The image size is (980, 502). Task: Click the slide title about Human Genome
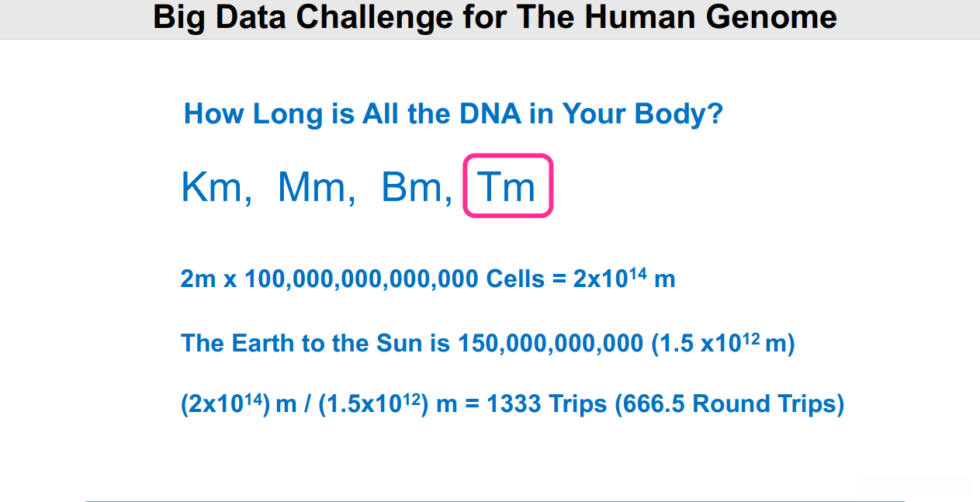(494, 17)
